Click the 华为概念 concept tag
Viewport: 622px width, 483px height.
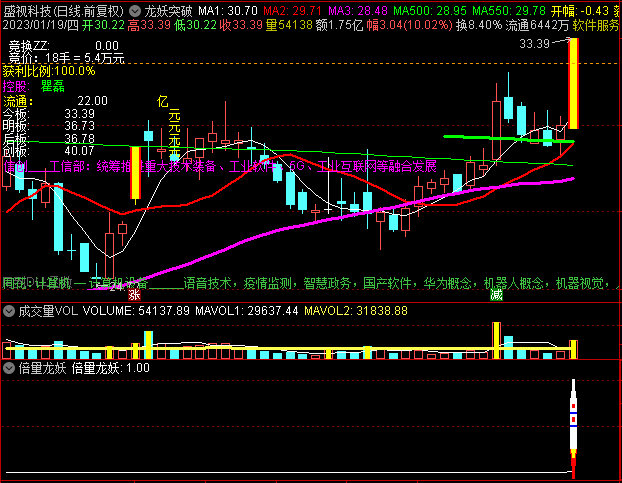447,283
